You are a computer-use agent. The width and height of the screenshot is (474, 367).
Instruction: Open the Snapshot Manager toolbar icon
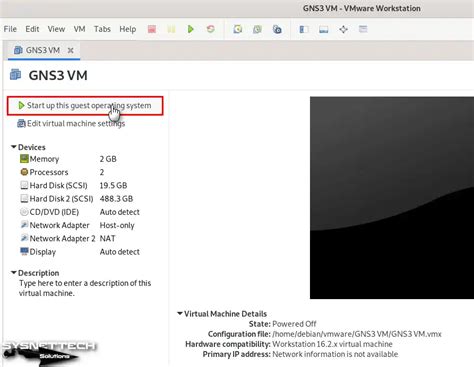point(277,29)
